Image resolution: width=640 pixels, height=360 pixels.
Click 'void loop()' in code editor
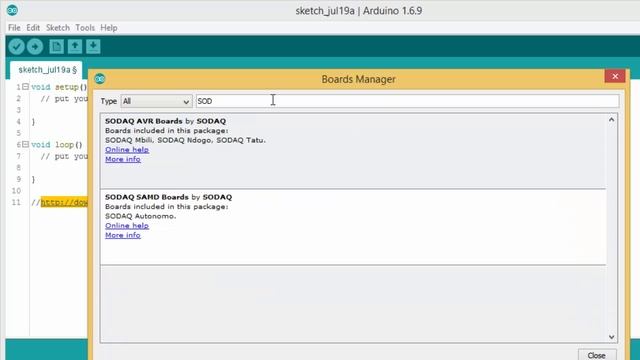point(57,144)
